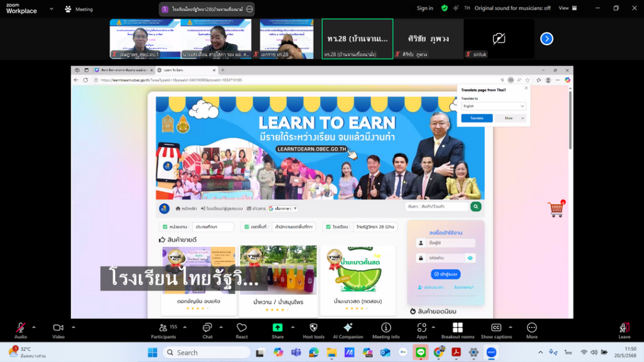Open the Google language selector dropdown

[283, 209]
